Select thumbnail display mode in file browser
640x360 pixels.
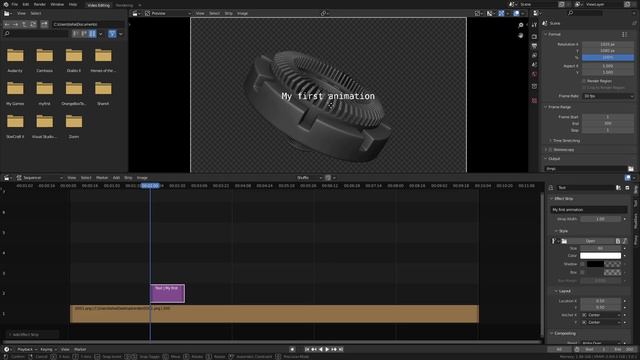click(x=92, y=33)
